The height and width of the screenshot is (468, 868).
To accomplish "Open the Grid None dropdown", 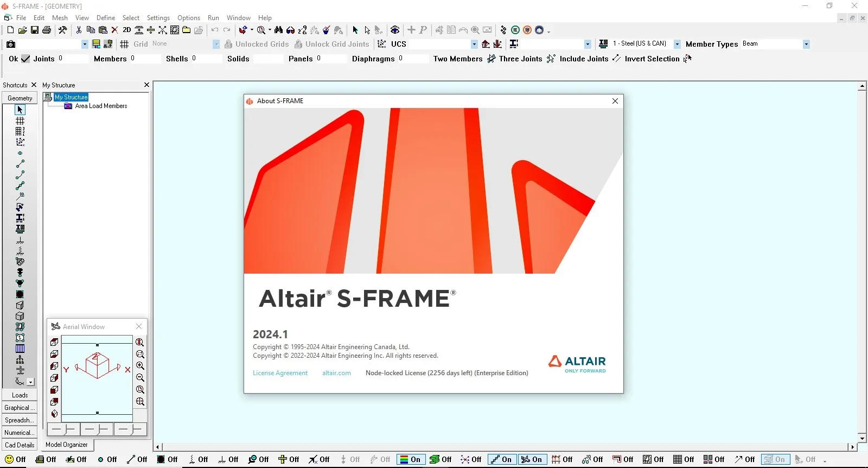I will (216, 44).
